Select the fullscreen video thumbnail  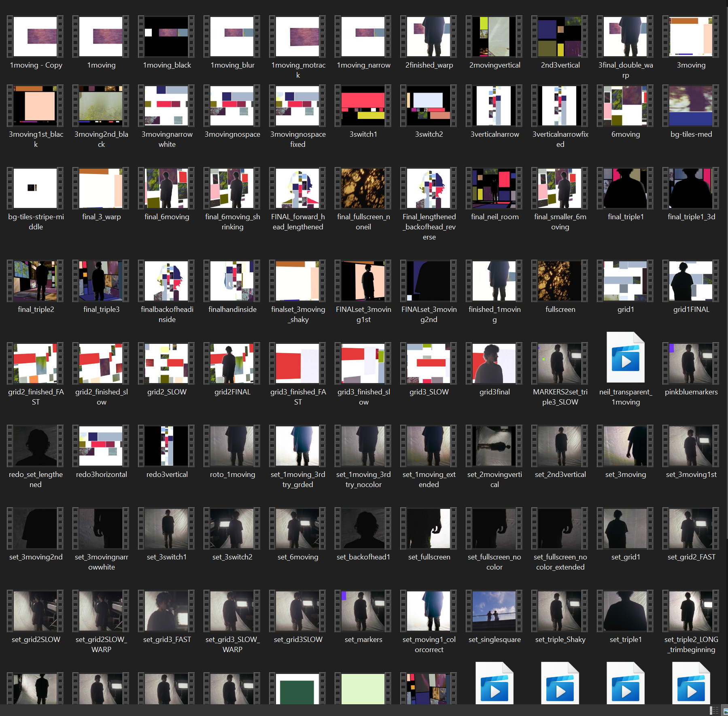coord(560,281)
